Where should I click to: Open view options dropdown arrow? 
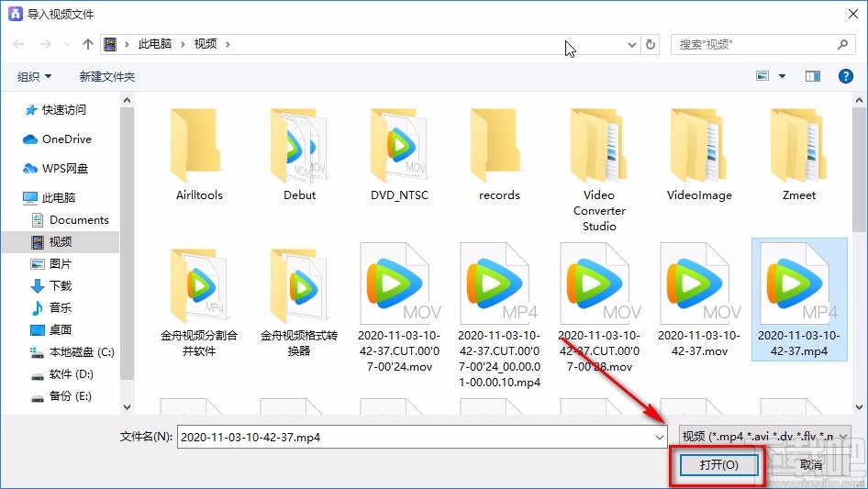pyautogui.click(x=782, y=76)
